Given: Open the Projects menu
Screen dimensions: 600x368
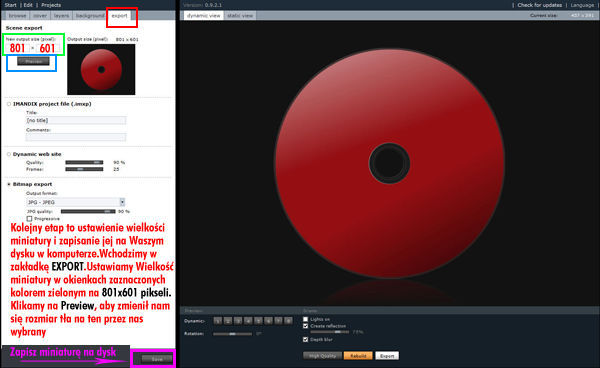Looking at the screenshot, I should pyautogui.click(x=51, y=5).
